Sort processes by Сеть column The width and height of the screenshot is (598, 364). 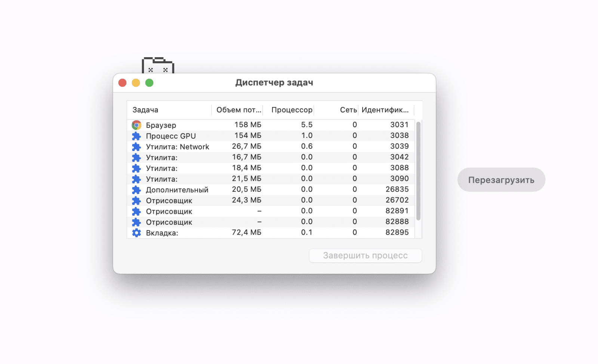[x=348, y=110]
